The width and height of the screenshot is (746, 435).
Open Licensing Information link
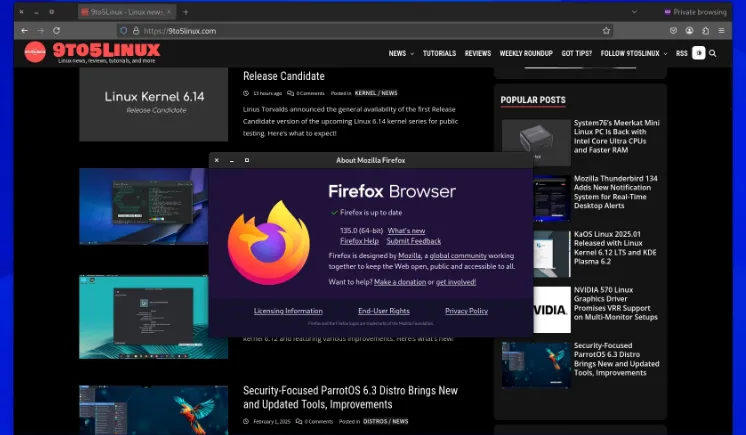pos(288,311)
